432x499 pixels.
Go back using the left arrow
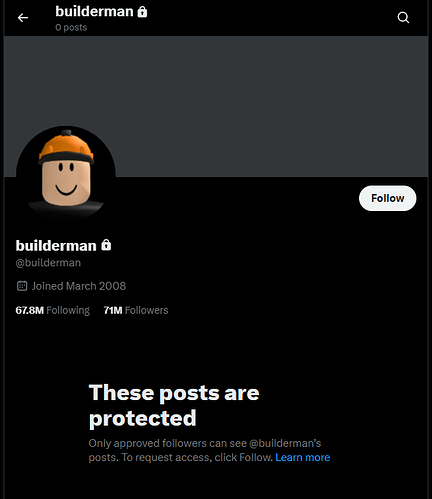coord(23,18)
